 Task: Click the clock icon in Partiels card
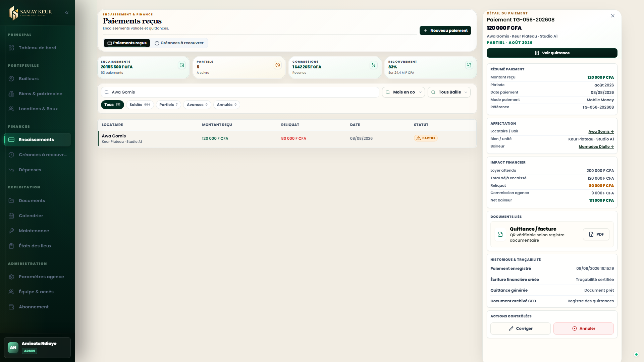coord(278,65)
